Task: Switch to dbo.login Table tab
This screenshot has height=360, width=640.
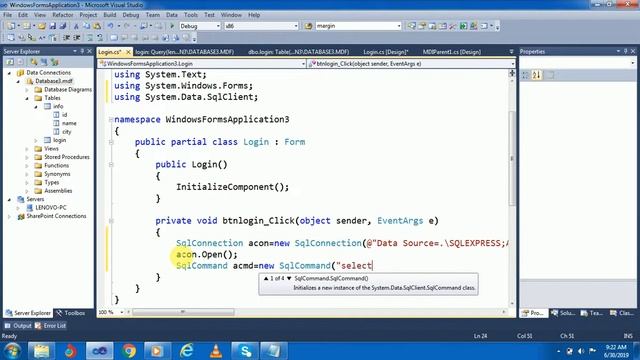Action: (x=298, y=52)
